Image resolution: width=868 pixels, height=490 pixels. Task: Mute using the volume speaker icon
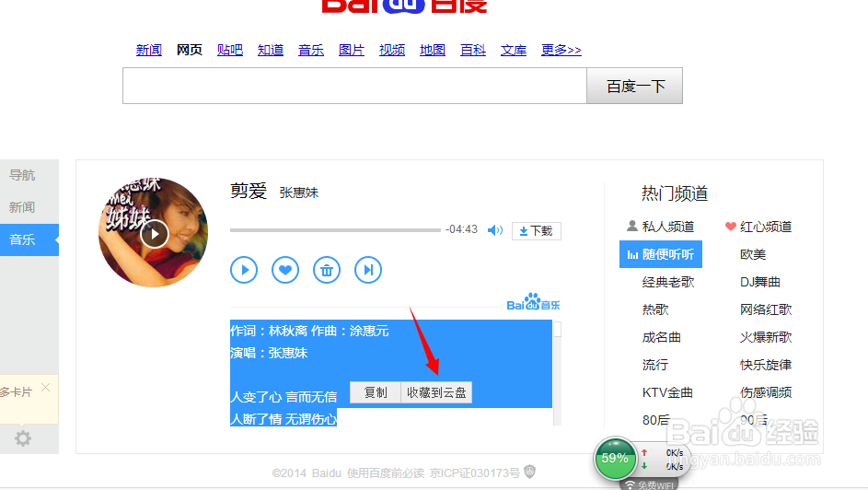coord(495,230)
